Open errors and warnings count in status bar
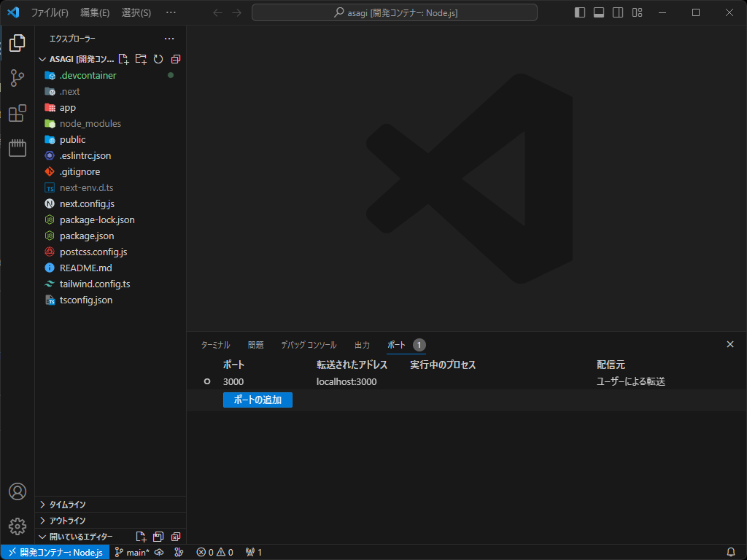The image size is (747, 560). pos(215,553)
